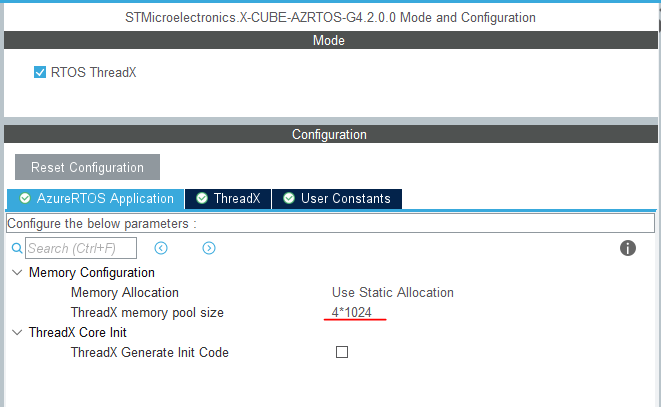Click the ThreadX Core Init heading text

pos(78,332)
